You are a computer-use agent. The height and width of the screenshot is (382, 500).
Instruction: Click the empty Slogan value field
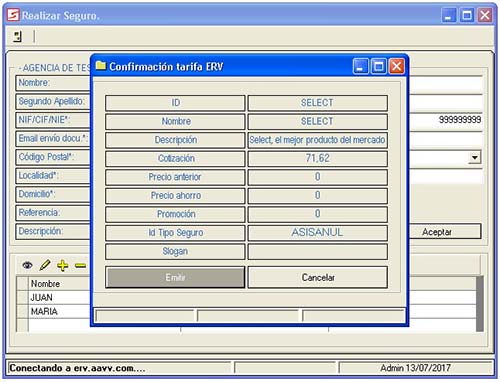(x=318, y=251)
